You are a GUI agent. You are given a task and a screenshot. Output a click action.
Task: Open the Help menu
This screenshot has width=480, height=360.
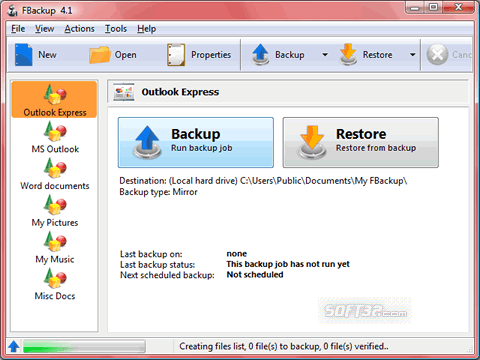coord(146,29)
